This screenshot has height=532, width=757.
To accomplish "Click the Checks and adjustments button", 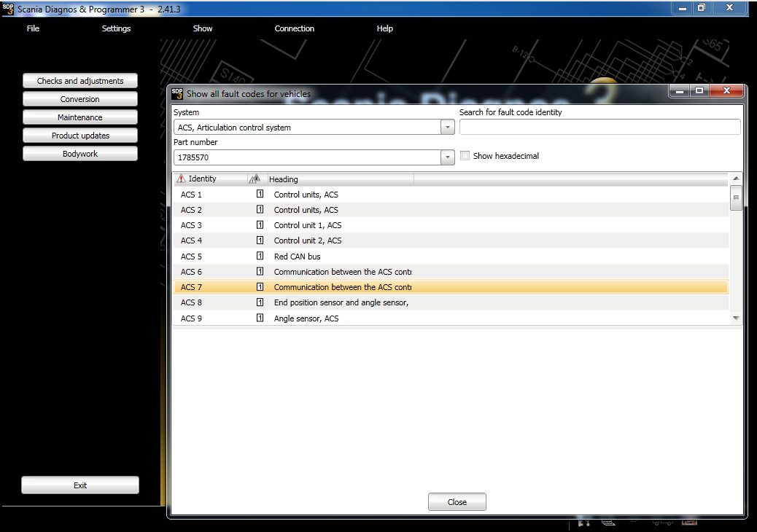I will pos(80,81).
